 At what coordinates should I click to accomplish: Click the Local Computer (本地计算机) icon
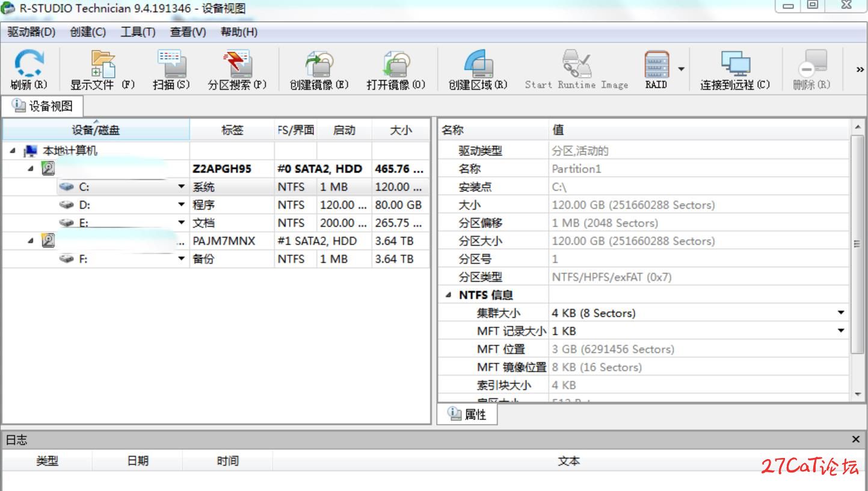(31, 151)
